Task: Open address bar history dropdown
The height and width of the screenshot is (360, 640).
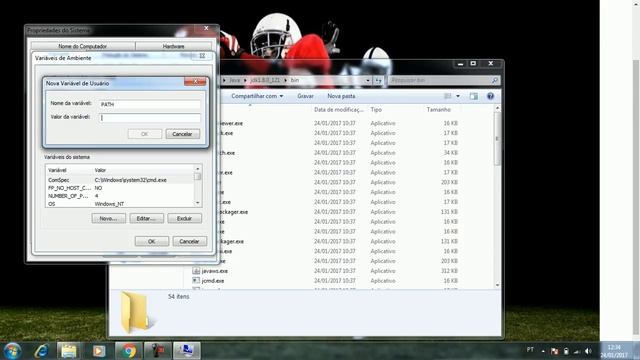Action: 368,80
